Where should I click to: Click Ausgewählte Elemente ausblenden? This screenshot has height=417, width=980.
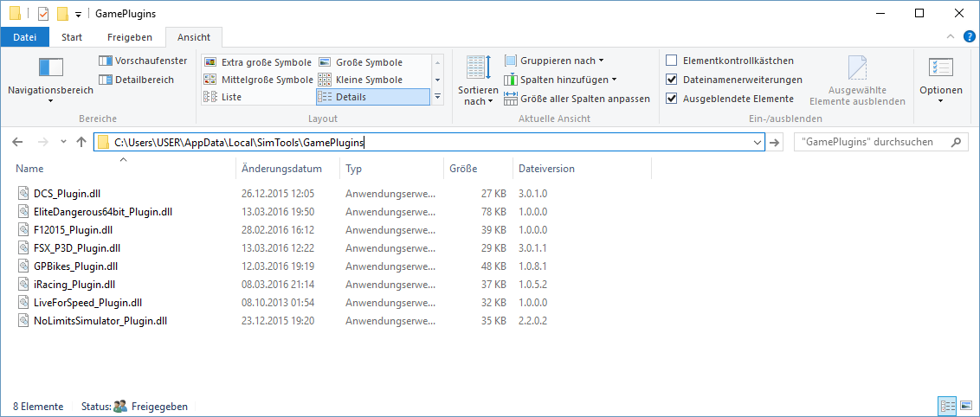tap(857, 80)
